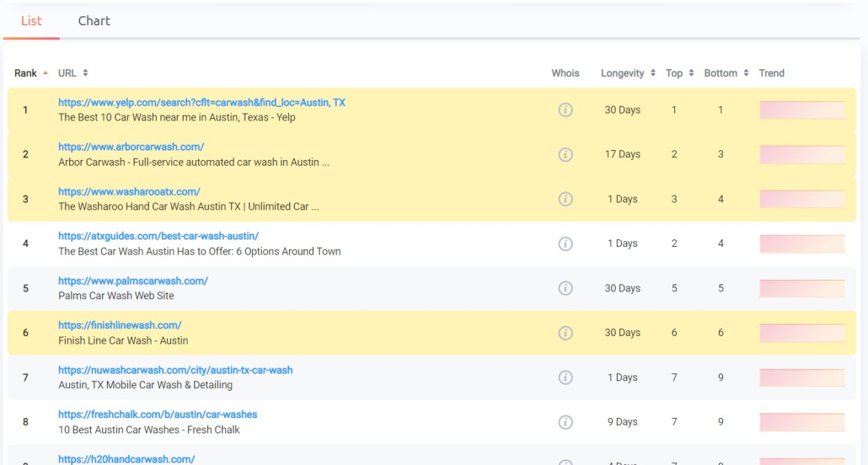Click '30 Days' longevity in the yelp.com row

click(x=622, y=110)
